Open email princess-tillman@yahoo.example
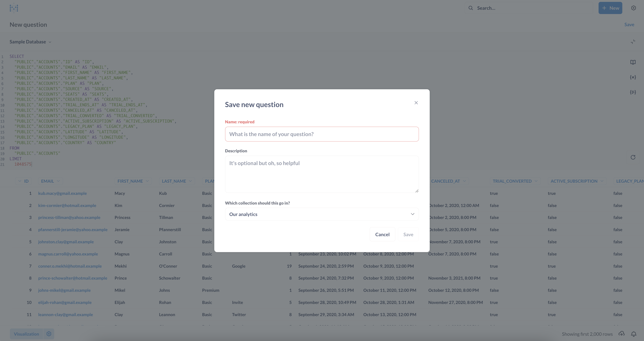The image size is (644, 341). tap(69, 218)
